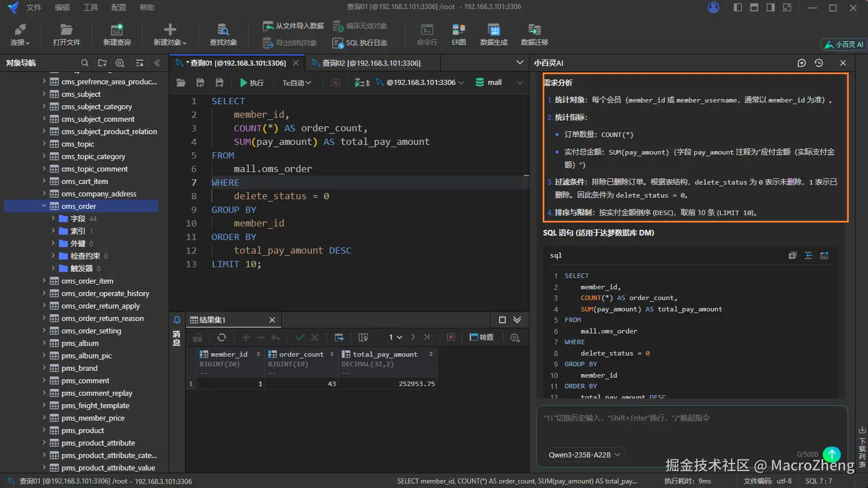Open the page number 1 dropdown
The width and height of the screenshot is (868, 488).
click(x=395, y=337)
